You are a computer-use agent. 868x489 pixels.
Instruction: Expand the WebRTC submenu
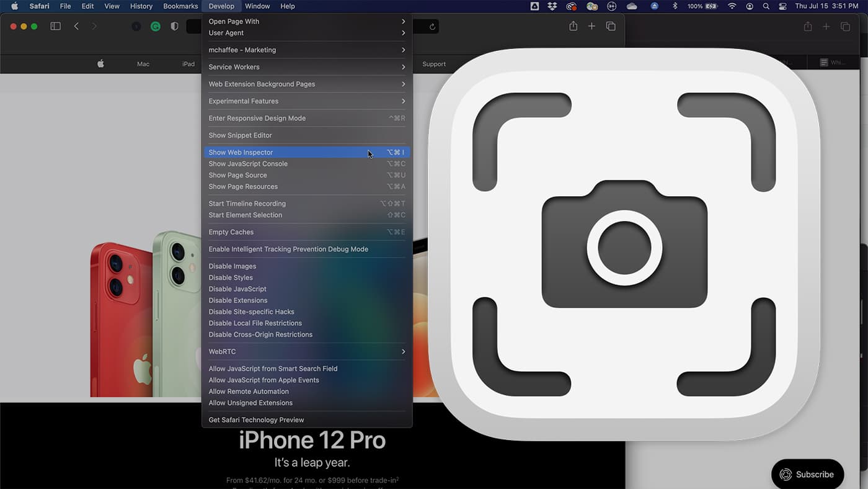click(222, 351)
